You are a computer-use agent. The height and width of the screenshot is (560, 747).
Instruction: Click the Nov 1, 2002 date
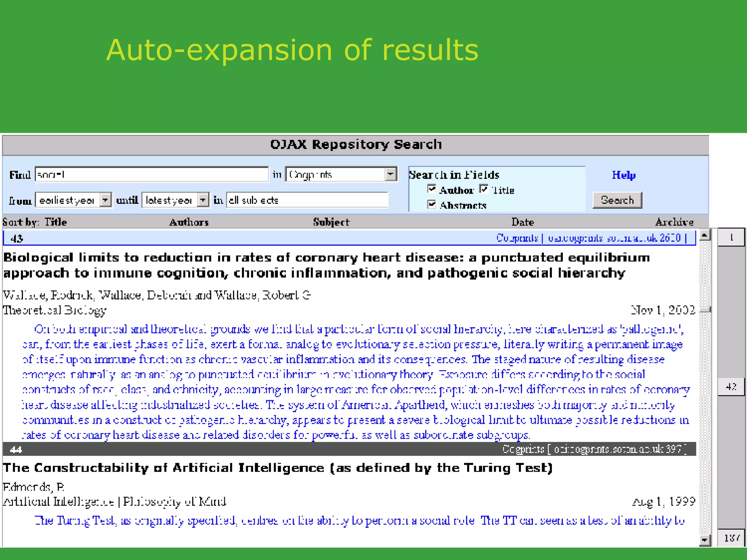click(x=663, y=310)
